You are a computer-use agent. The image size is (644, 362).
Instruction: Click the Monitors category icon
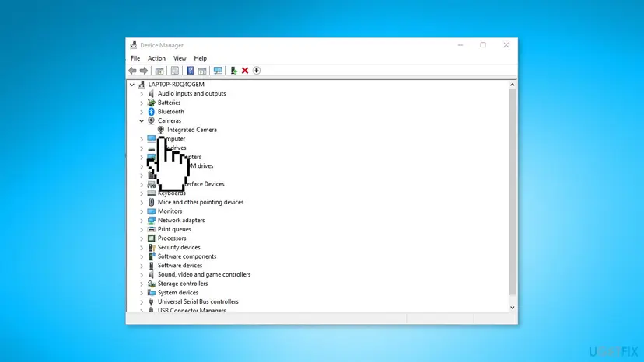point(151,211)
